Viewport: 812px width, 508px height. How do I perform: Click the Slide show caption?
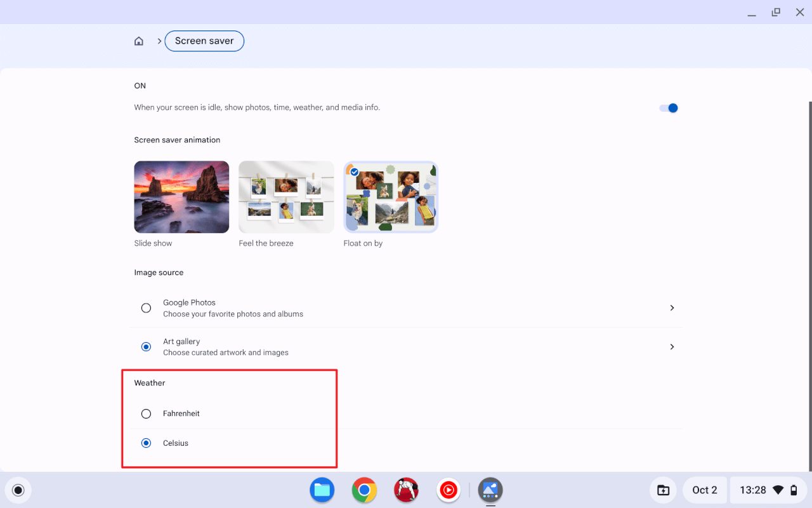(153, 243)
